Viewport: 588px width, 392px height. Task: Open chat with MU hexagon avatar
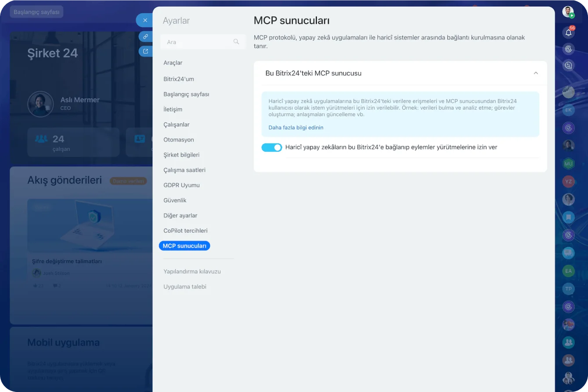point(569,164)
